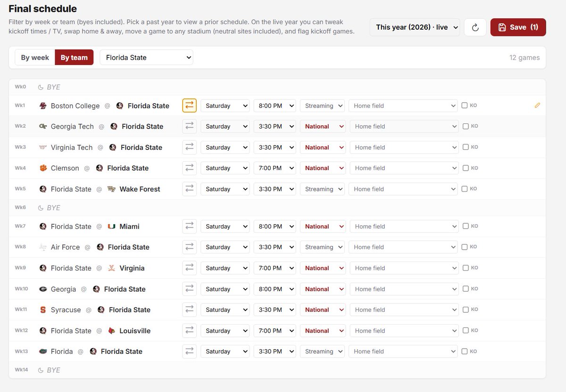Swap home and away for Louisville game
Image resolution: width=566 pixels, height=392 pixels.
pos(190,330)
